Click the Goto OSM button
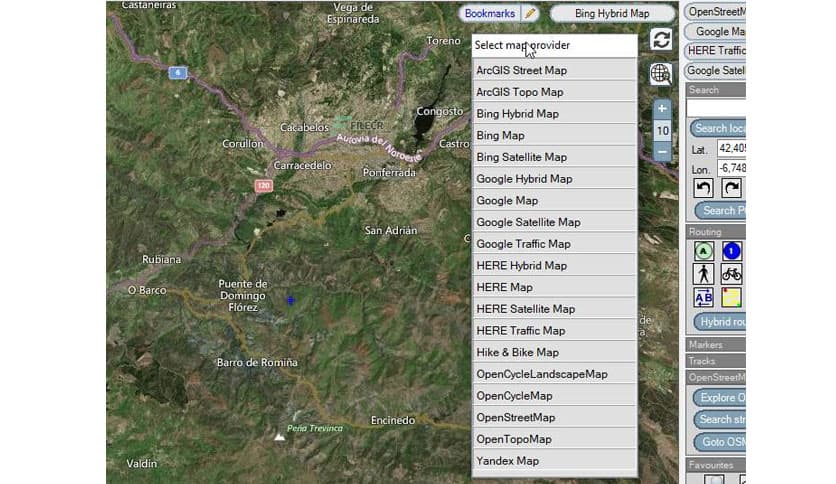Viewport: 836px width, 484px height. coord(720,442)
